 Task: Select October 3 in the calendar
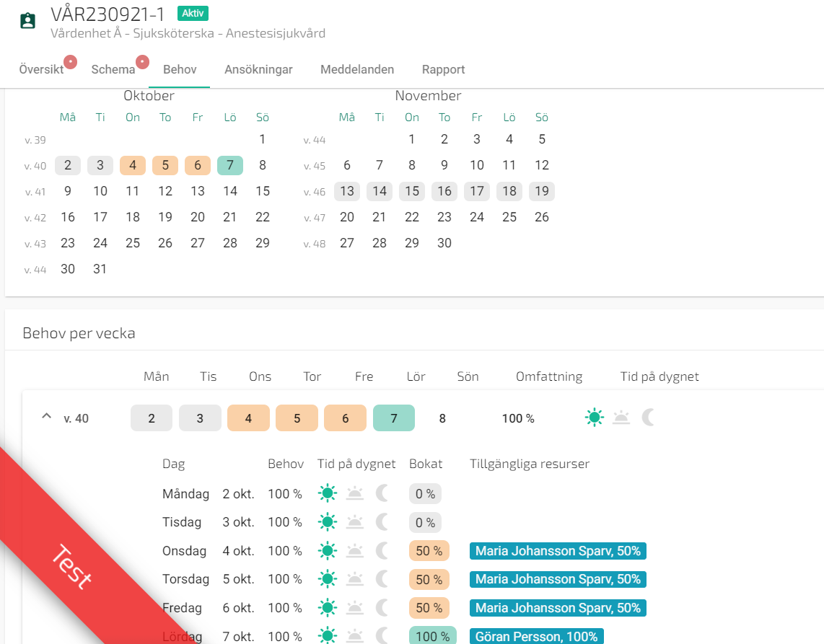tap(100, 165)
